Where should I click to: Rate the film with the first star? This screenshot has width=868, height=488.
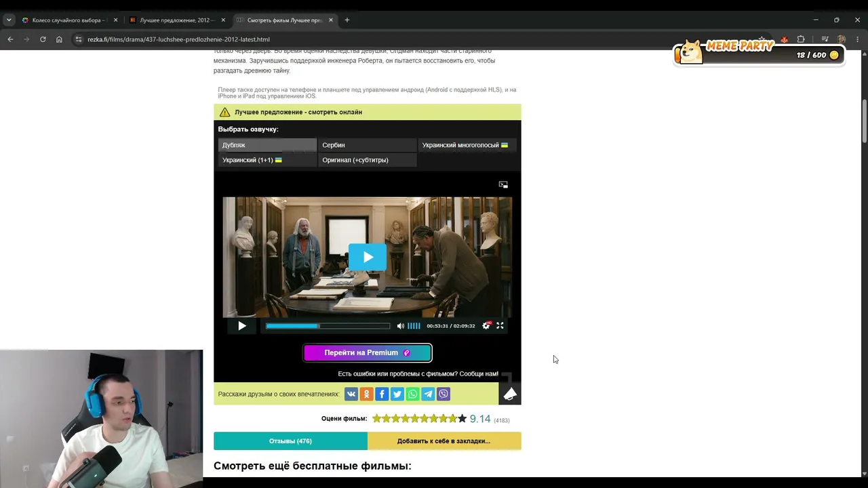[x=376, y=419]
